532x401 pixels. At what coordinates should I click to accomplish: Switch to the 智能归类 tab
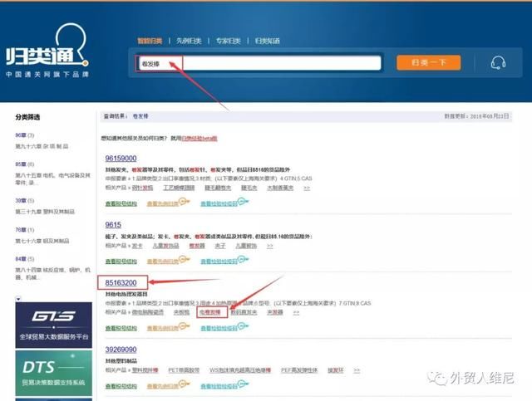[150, 41]
